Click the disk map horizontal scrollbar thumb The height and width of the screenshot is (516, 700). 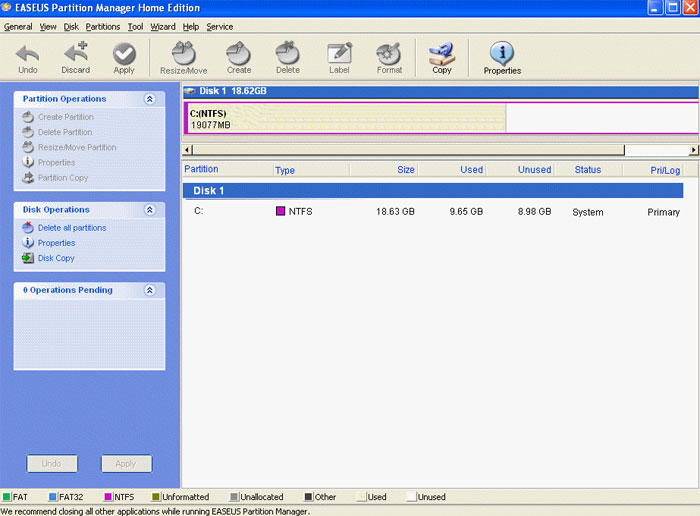tap(408, 150)
